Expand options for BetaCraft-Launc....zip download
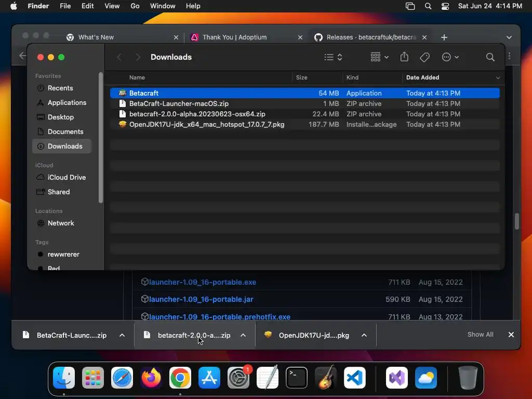 coord(122,335)
